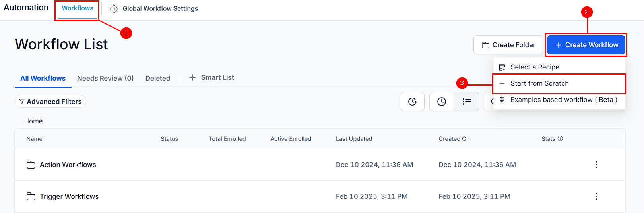The image size is (644, 213).
Task: Choose Start from Scratch option
Action: [x=559, y=83]
